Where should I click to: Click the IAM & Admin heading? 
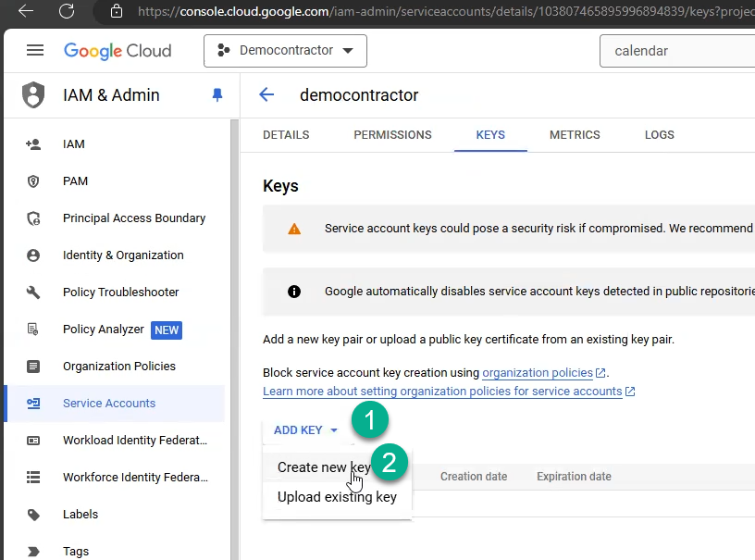tap(111, 95)
